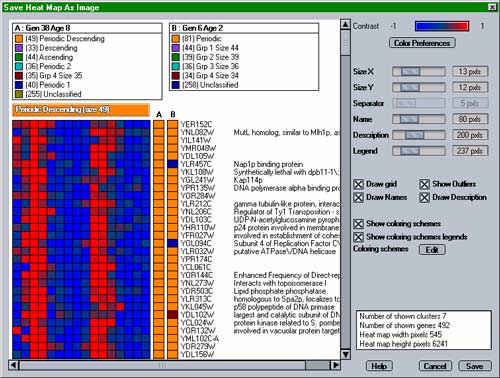Click the Size X slider
The height and width of the screenshot is (378, 500).
419,71
